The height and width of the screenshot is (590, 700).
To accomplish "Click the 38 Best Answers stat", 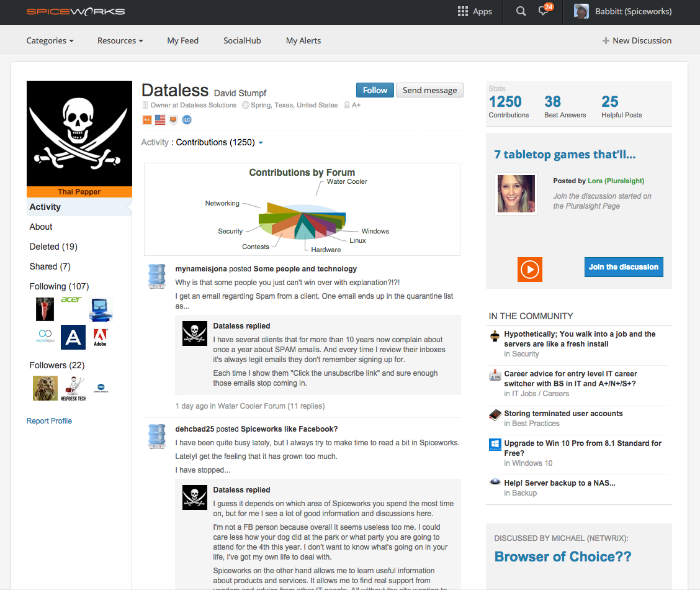I will pyautogui.click(x=565, y=106).
